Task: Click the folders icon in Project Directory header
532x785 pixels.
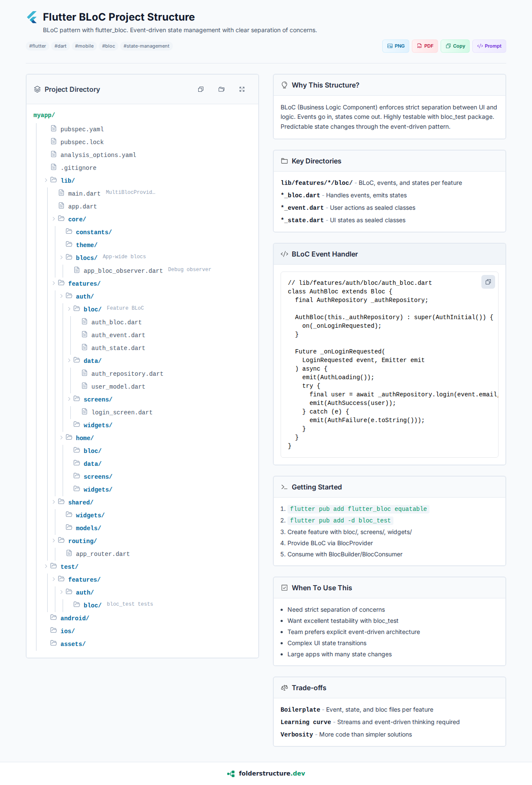Action: point(221,89)
